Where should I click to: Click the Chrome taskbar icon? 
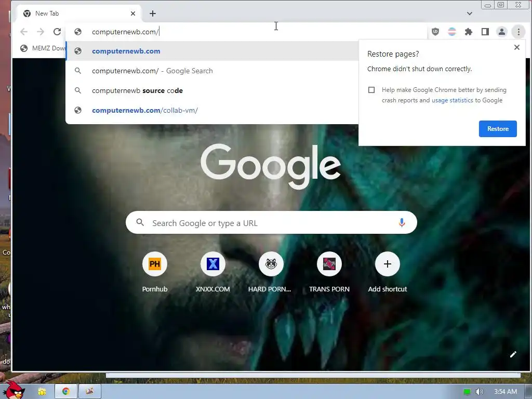point(66,391)
